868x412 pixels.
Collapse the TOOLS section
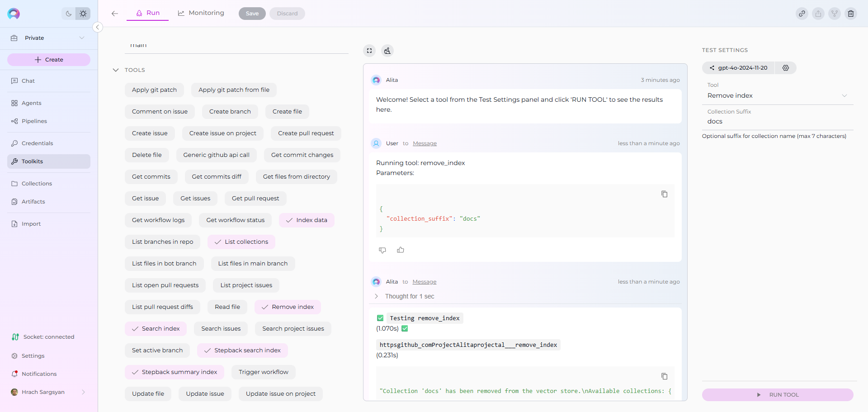(116, 70)
